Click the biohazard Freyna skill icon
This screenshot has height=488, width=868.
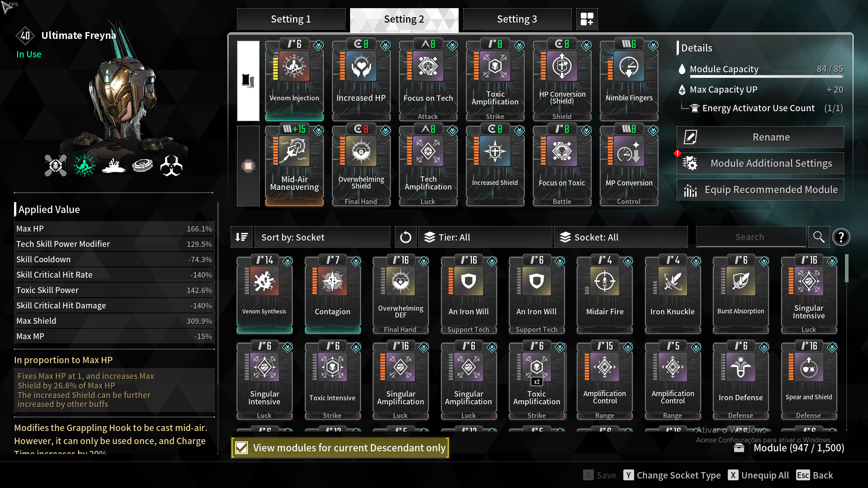pos(171,166)
